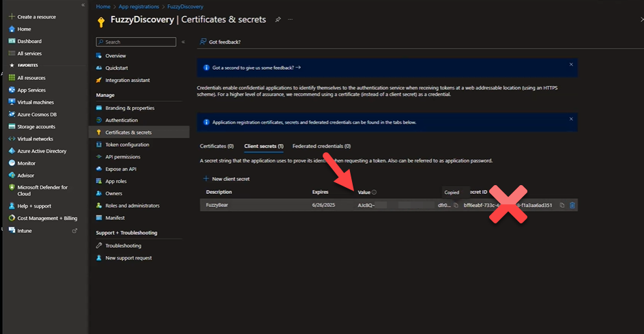Image resolution: width=644 pixels, height=334 pixels.
Task: Open App registrations breadcrumb link
Action: coord(138,6)
